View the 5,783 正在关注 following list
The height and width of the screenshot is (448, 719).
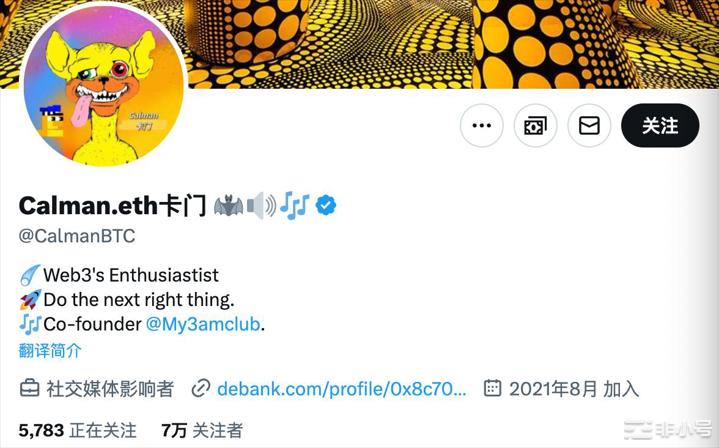77,430
